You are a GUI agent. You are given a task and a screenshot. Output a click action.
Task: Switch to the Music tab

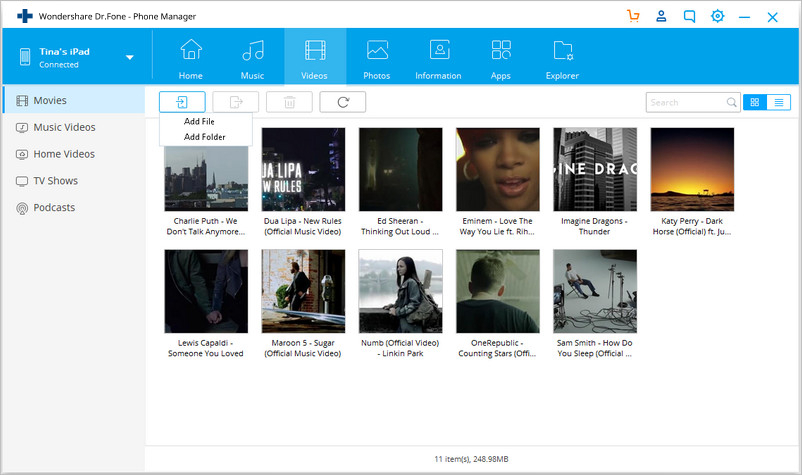[253, 59]
